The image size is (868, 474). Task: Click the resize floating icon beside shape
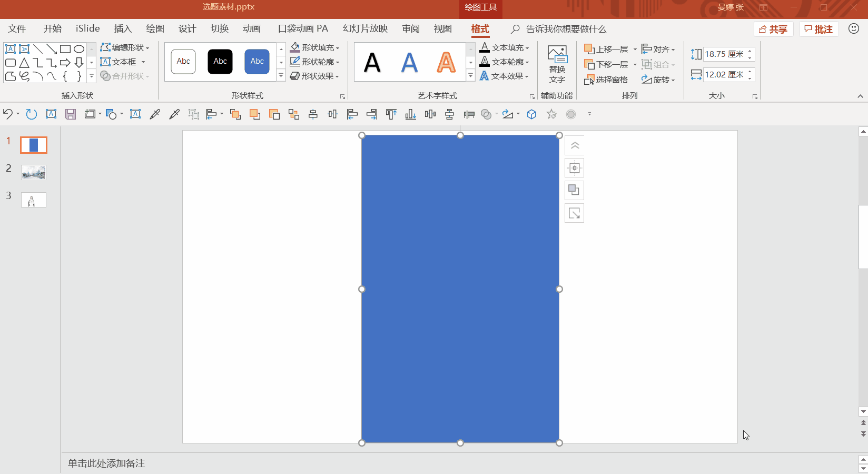pyautogui.click(x=575, y=213)
